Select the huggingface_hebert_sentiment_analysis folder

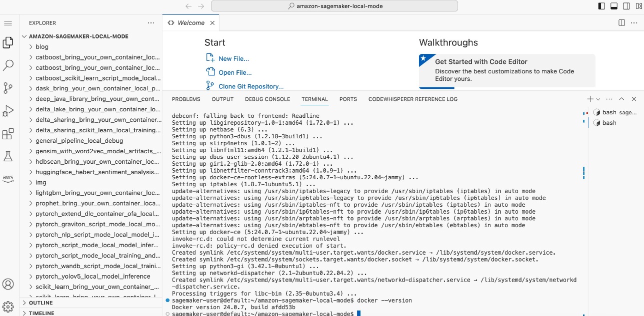click(x=91, y=172)
